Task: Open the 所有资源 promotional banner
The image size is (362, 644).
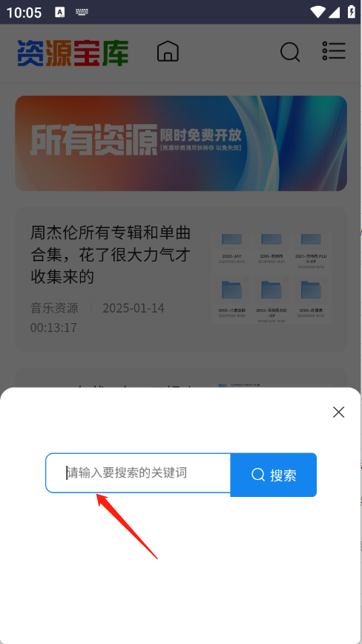Action: point(181,143)
